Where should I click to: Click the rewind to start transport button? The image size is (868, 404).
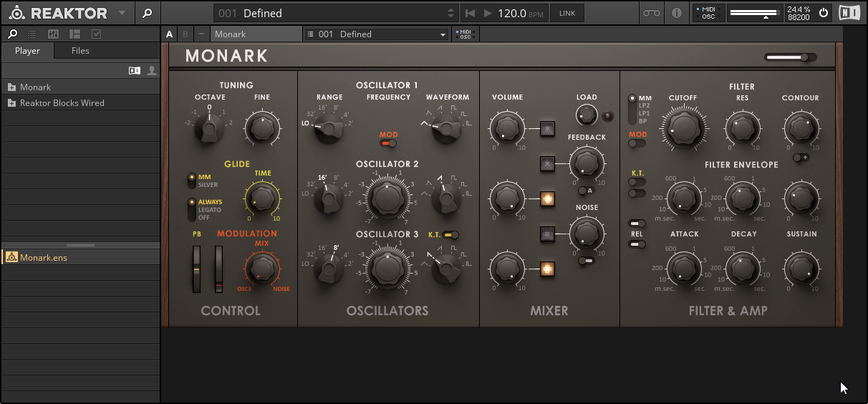470,13
